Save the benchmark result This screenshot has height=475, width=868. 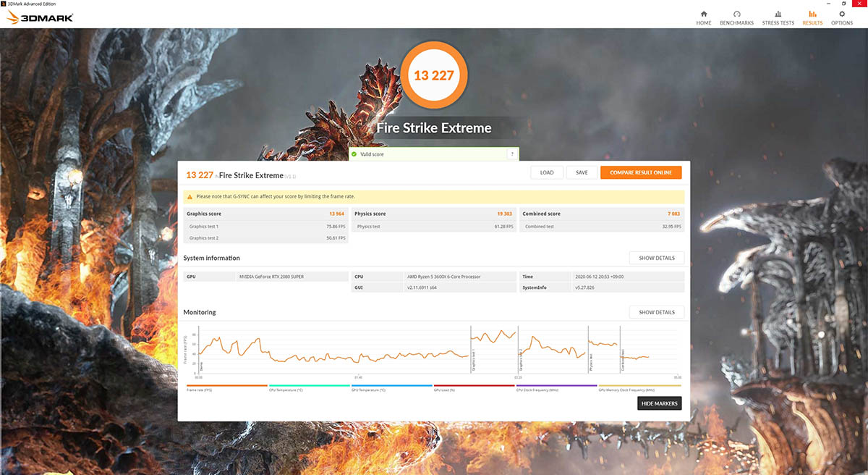coord(582,172)
